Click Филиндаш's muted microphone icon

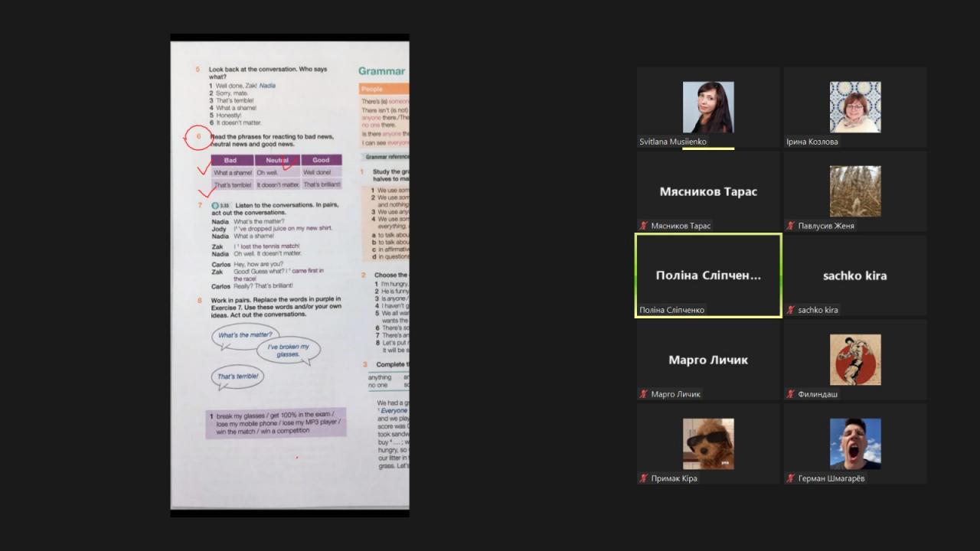point(791,394)
